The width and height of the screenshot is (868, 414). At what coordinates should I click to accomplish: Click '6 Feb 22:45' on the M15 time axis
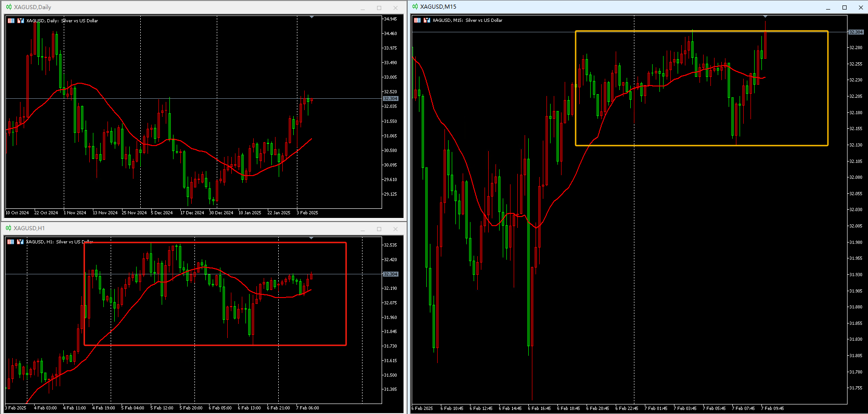point(627,409)
